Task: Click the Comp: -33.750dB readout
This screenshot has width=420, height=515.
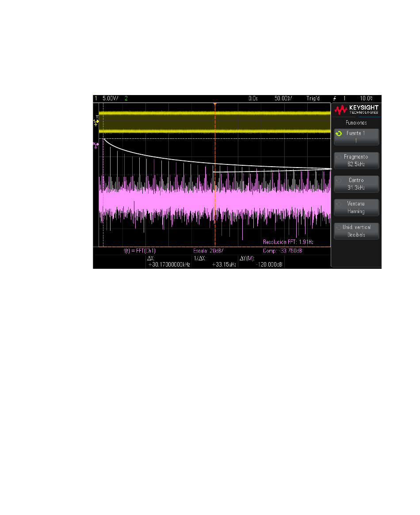Action: tap(283, 251)
